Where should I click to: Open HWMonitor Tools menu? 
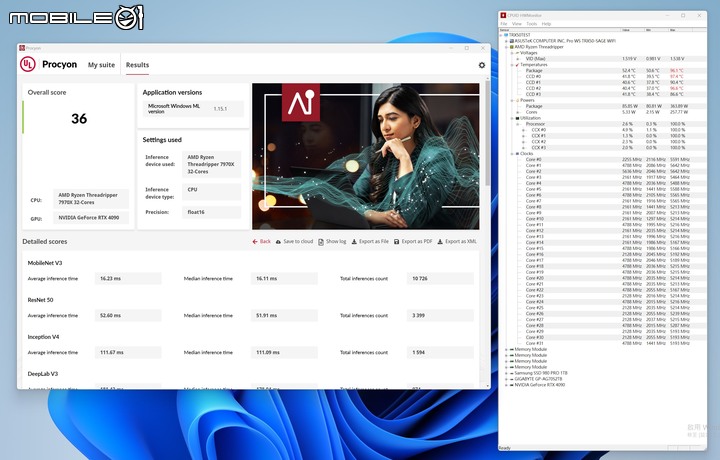click(x=532, y=23)
